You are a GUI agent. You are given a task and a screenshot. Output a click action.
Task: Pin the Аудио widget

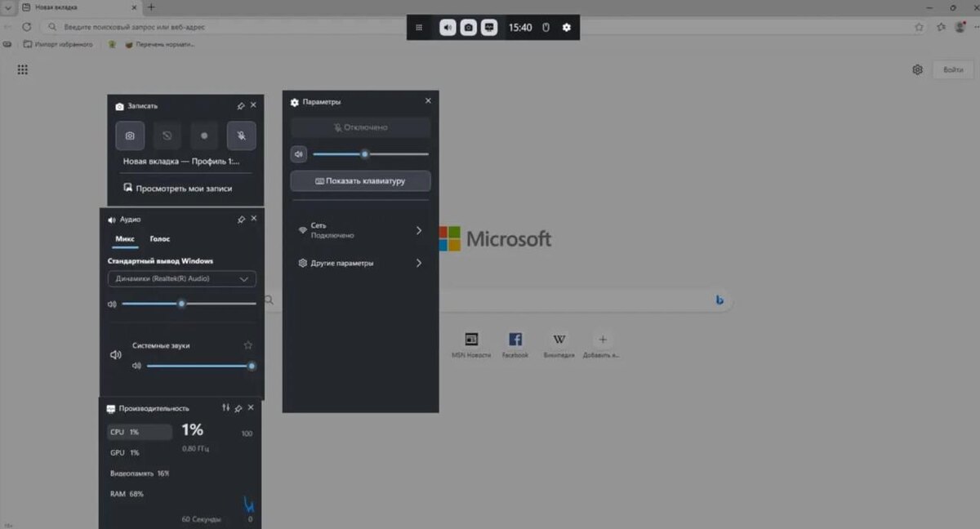coord(241,220)
